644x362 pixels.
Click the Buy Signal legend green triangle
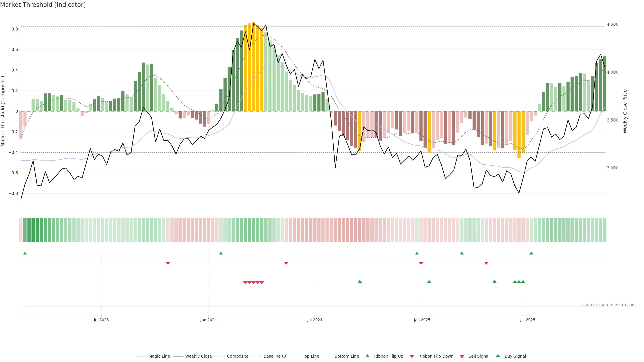(x=498, y=356)
